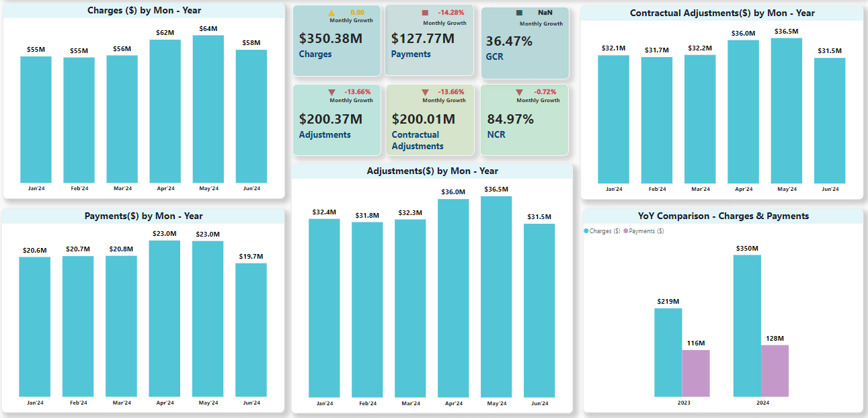Click the purple legend dot for Payments ($)
This screenshot has width=868, height=418.
[x=626, y=230]
